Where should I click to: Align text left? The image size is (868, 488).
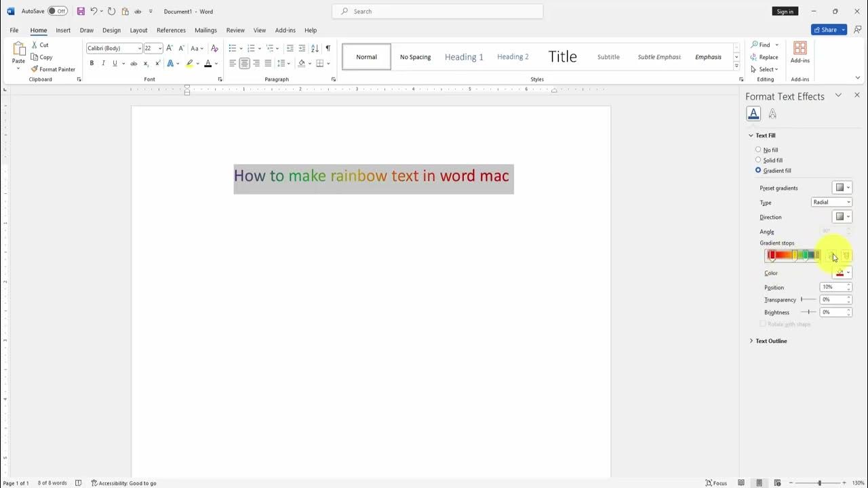tap(233, 63)
